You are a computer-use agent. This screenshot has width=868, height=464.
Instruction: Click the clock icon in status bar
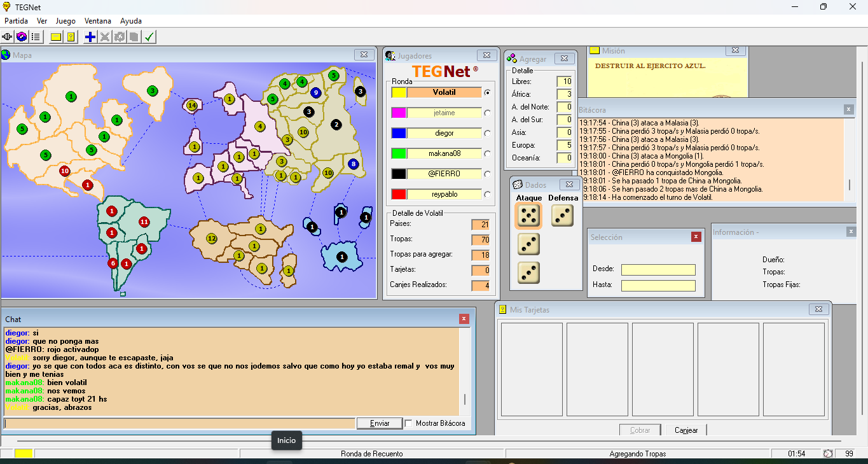827,454
